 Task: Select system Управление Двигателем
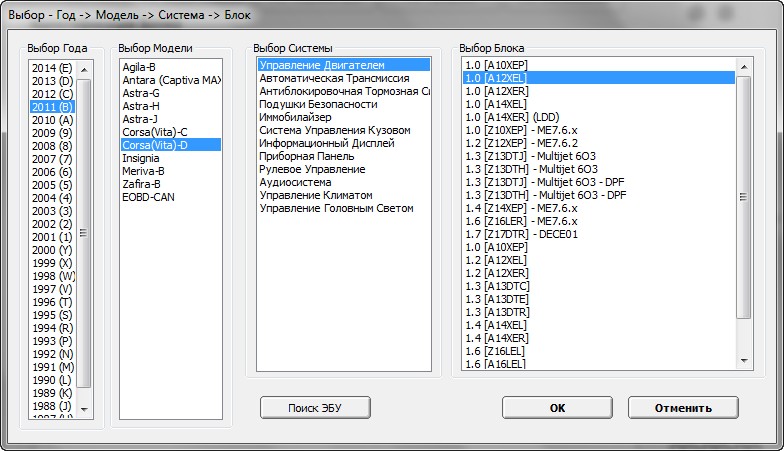coord(344,65)
